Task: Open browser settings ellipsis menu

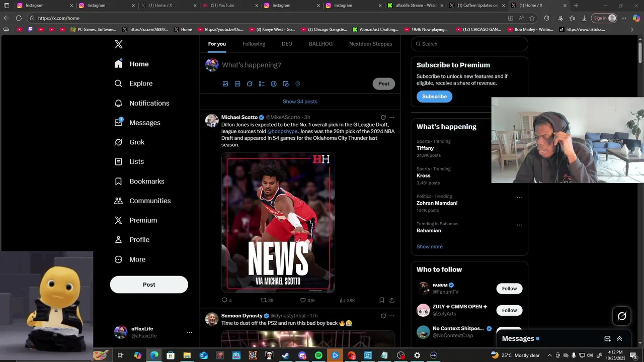Action: click(624, 18)
